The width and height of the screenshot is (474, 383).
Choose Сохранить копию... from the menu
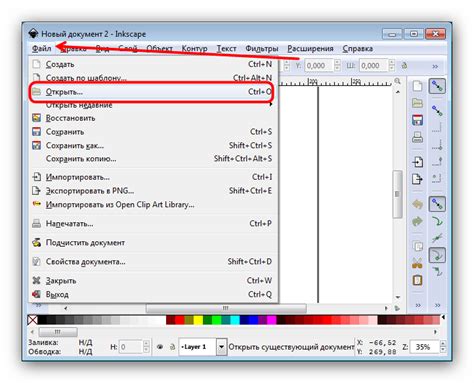[x=154, y=159]
